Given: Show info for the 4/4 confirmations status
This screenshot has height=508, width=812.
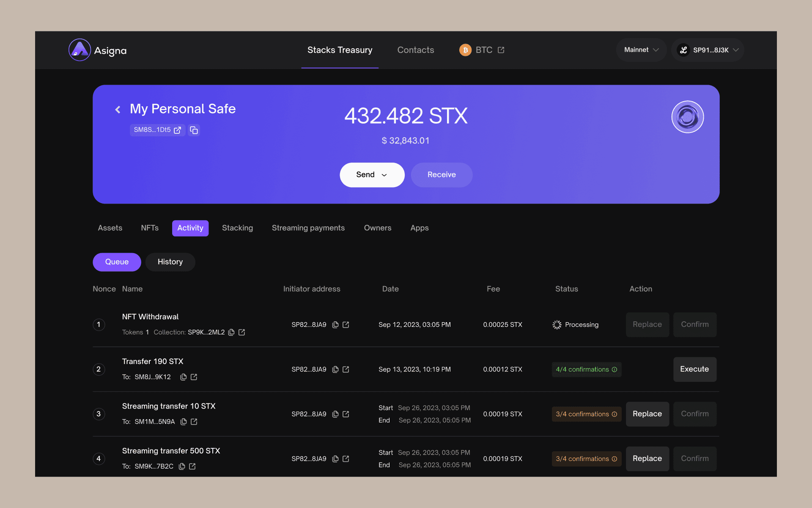Looking at the screenshot, I should point(614,370).
